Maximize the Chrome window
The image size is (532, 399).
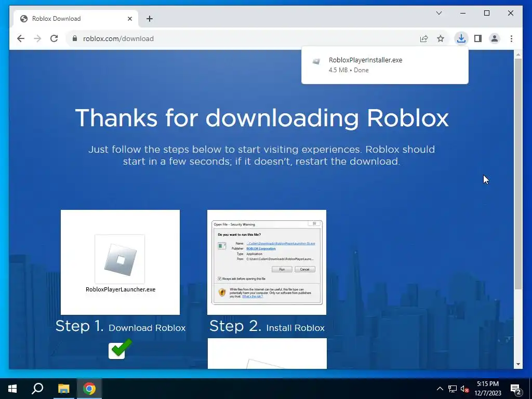coord(486,13)
